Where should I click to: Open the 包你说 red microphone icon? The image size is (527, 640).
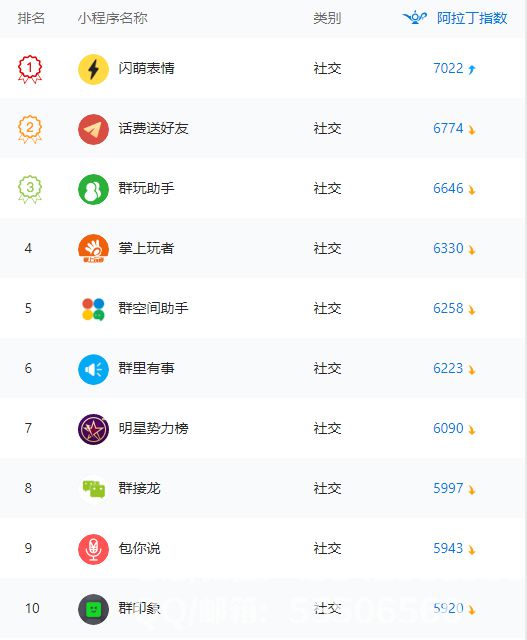tap(93, 549)
